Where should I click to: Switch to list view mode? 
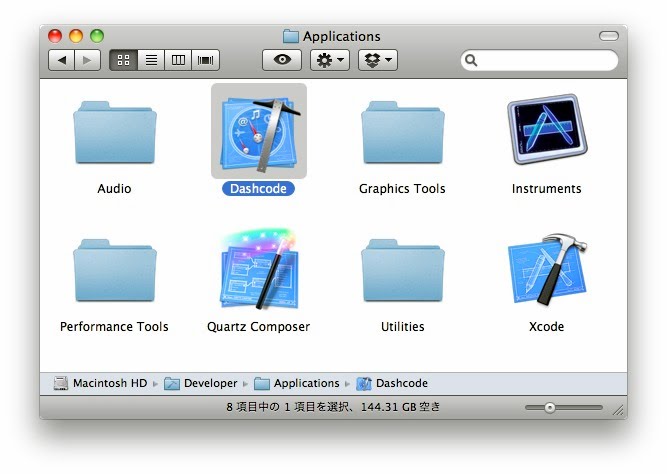point(151,60)
